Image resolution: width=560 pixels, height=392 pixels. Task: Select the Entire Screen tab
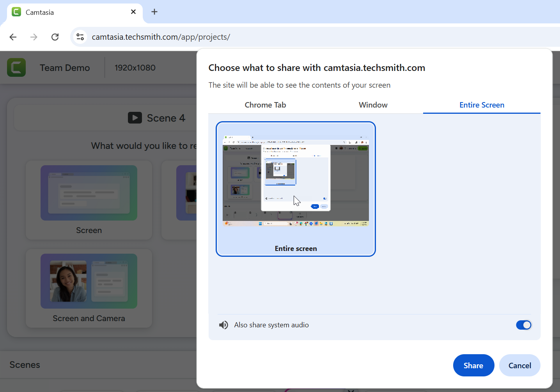point(482,105)
